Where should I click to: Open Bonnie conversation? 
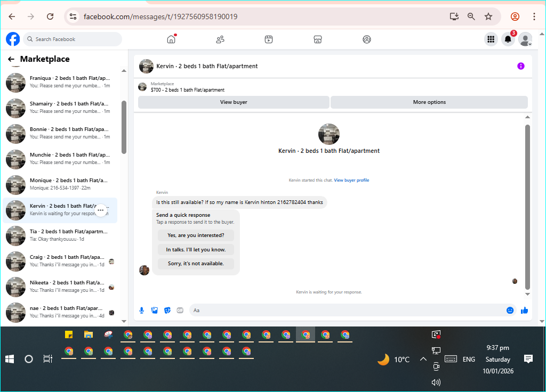pos(60,133)
